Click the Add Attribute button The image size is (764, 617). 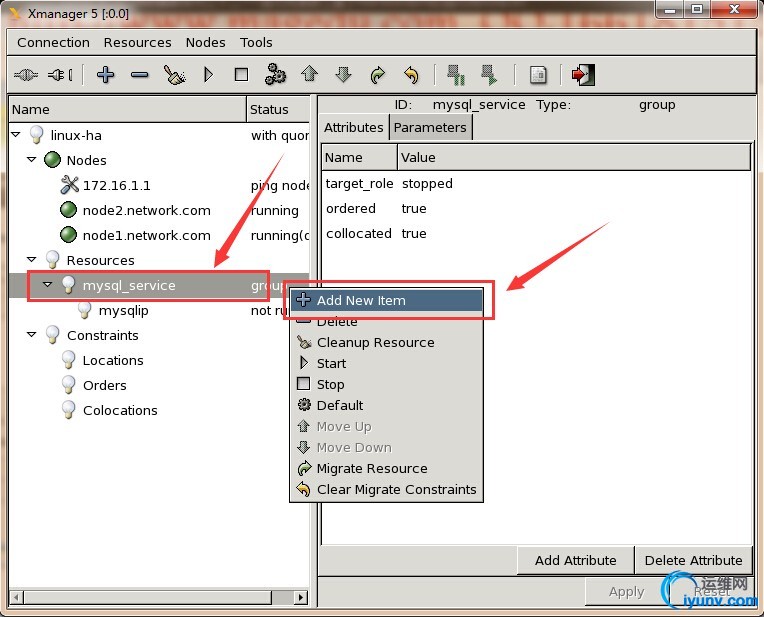(x=575, y=560)
